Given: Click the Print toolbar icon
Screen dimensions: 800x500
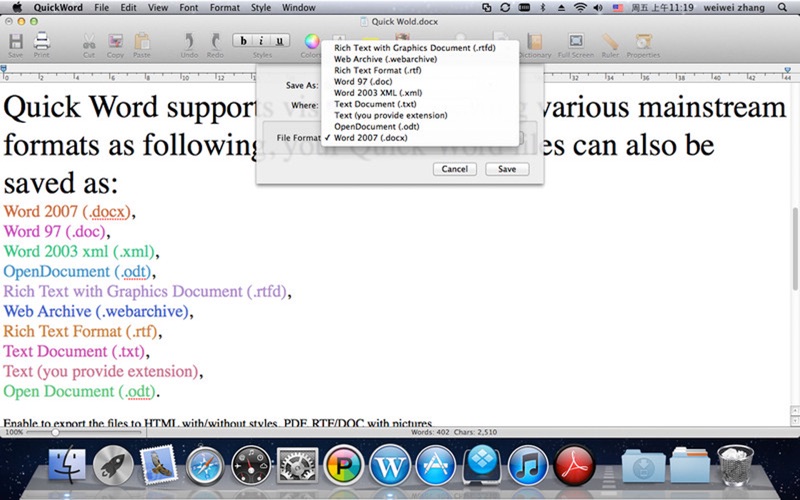Looking at the screenshot, I should (41, 42).
